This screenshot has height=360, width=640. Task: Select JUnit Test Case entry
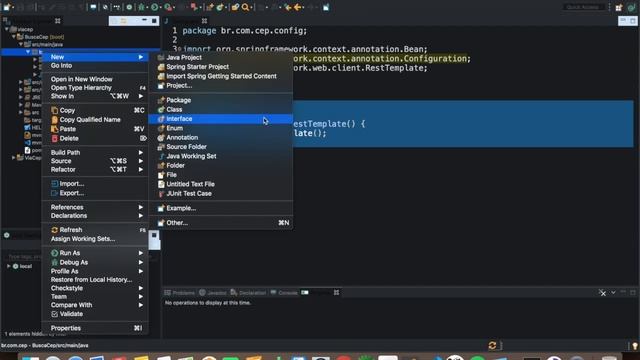[x=220, y=193]
